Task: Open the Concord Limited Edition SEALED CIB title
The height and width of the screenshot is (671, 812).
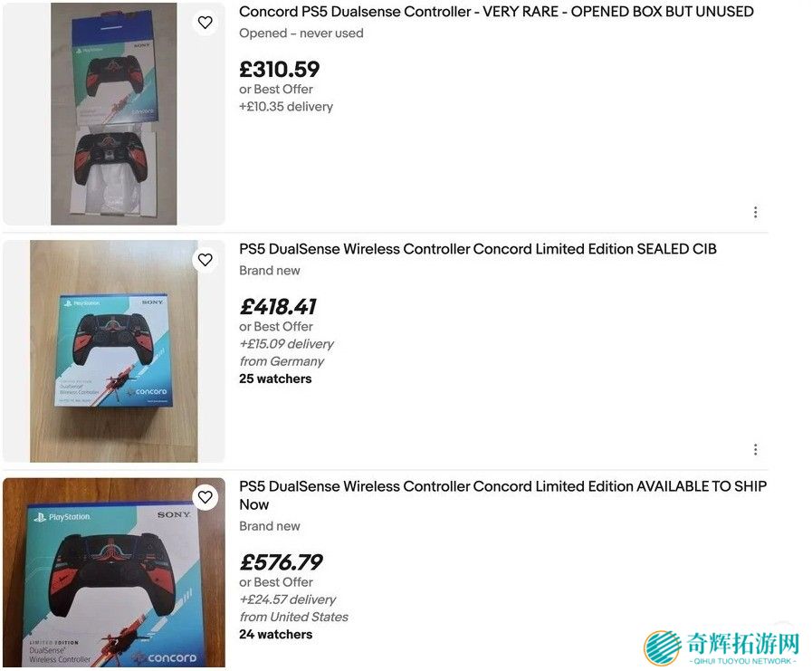Action: [x=477, y=249]
